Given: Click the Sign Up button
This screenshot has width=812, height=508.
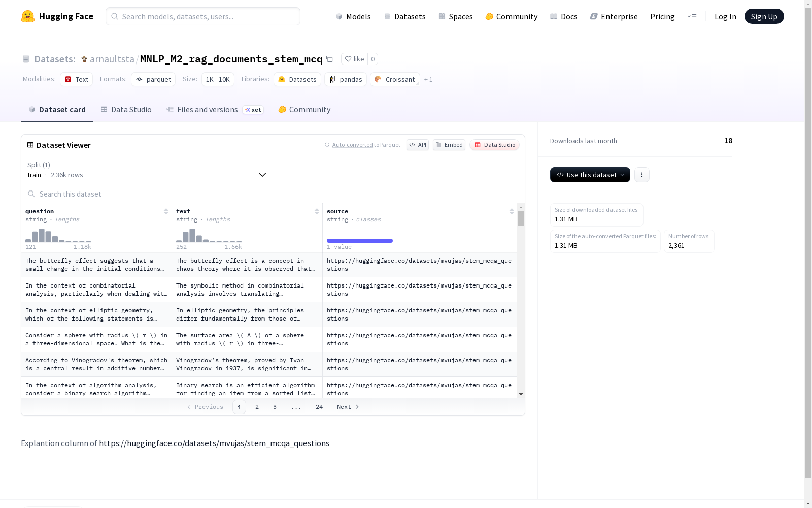Looking at the screenshot, I should coord(764,16).
